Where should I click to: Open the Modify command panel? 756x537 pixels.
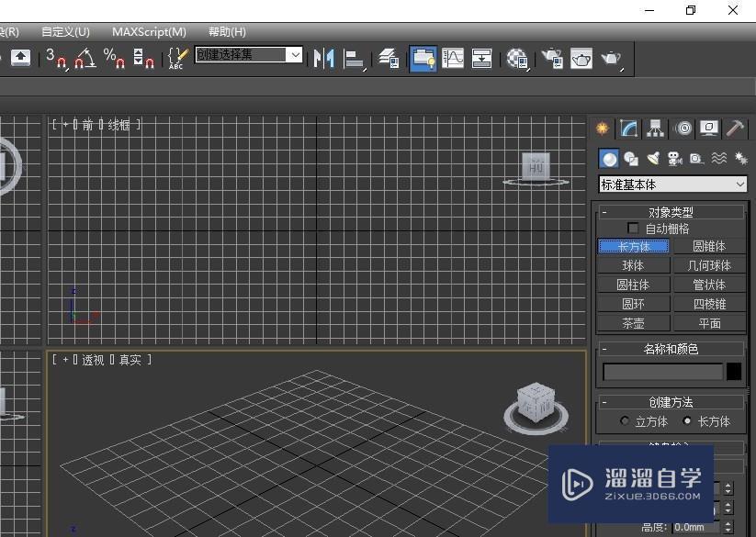coord(627,129)
